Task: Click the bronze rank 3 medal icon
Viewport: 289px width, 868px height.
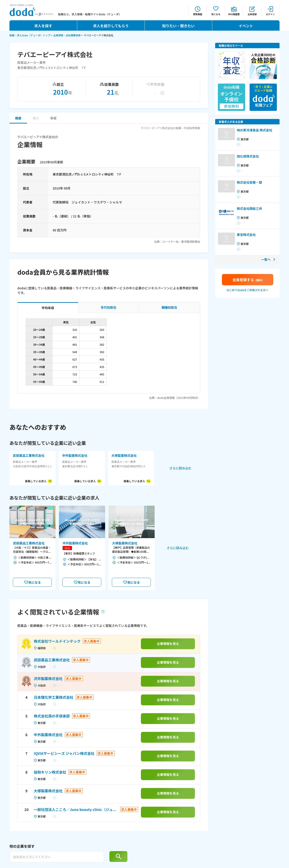Action: [x=26, y=681]
